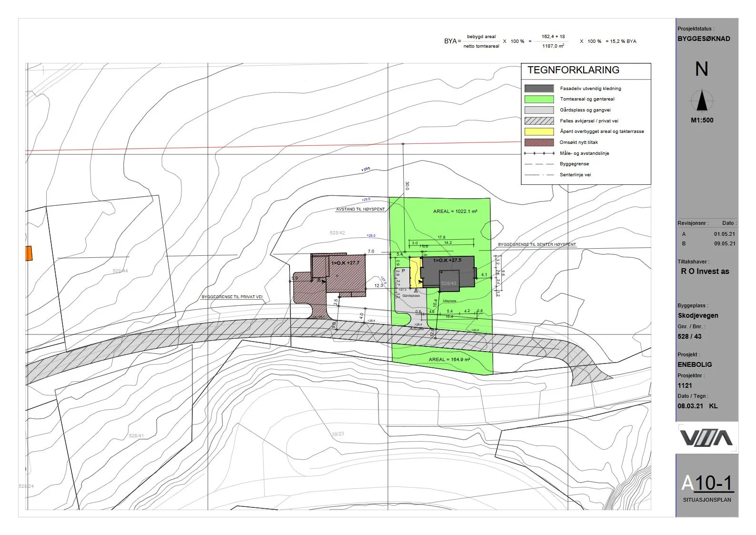Viewport: 756px width, 535px height.
Task: Click the '1=O.K +27.5' building label
Action: 447,260
